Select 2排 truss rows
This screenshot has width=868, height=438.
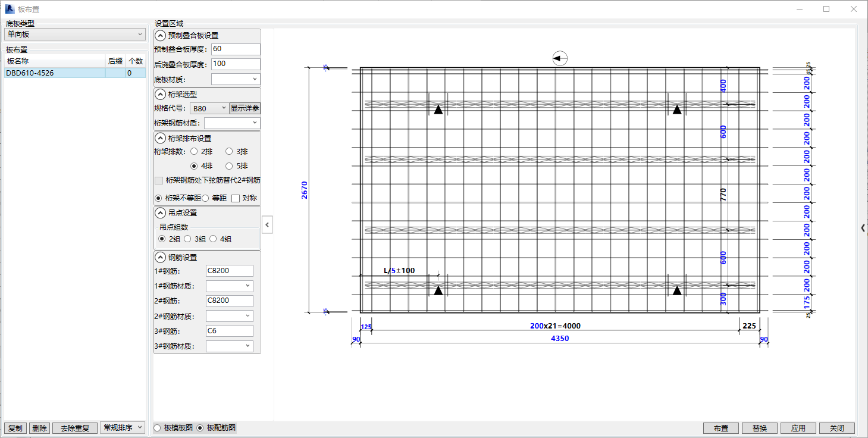(201, 152)
